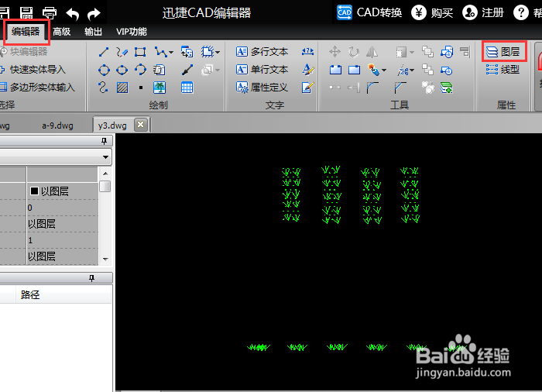The width and height of the screenshot is (542, 392).
Task: Pin the lower 路径 panel pushpin
Action: pos(91,278)
